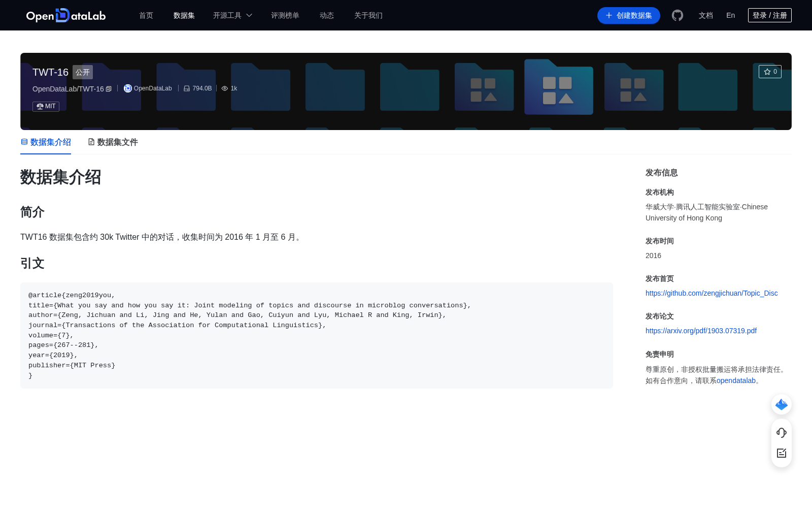Click the TWT-16 dataset title
Screen dimensions: 812x508
coord(50,72)
